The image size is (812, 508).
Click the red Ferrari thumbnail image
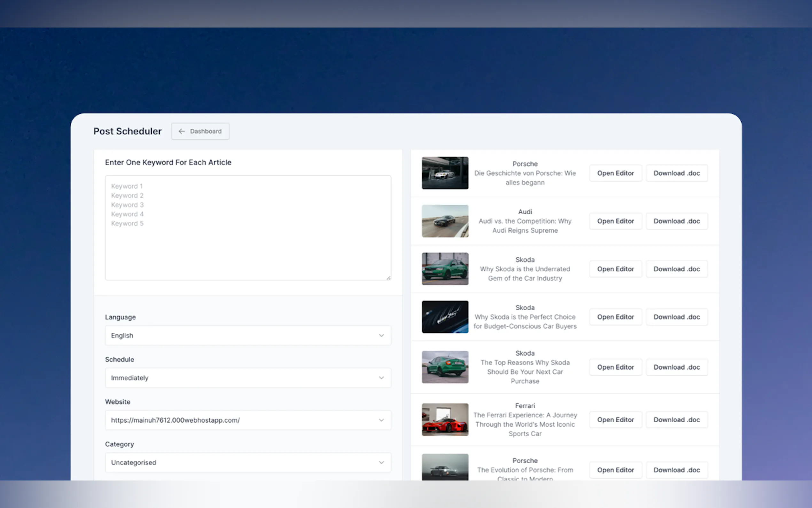(x=445, y=420)
